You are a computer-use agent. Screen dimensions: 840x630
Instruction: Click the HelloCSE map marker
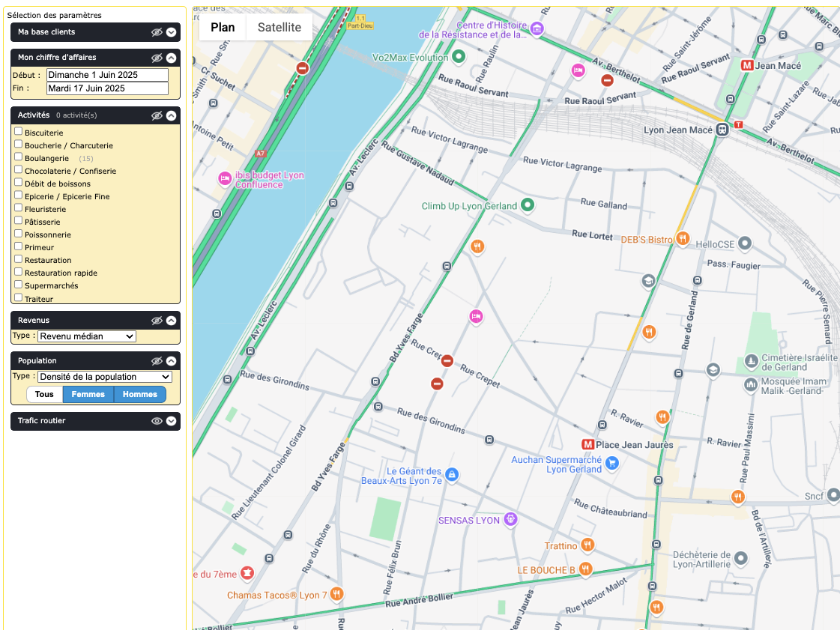pos(745,243)
